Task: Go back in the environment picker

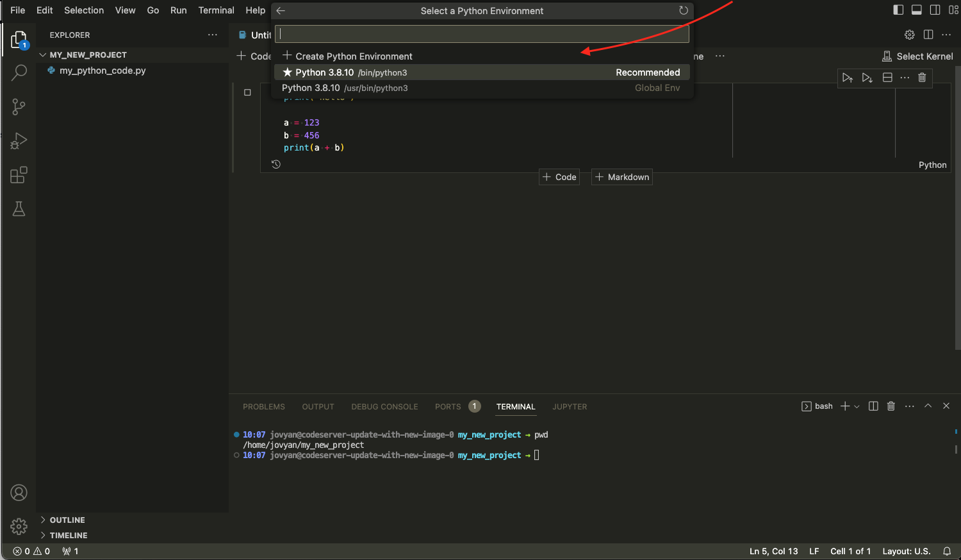Action: [x=281, y=11]
